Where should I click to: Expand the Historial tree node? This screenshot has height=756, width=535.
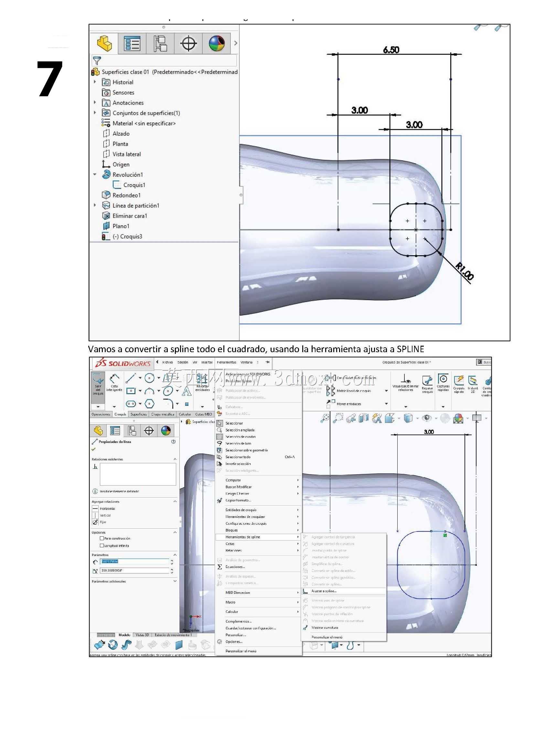(x=95, y=82)
